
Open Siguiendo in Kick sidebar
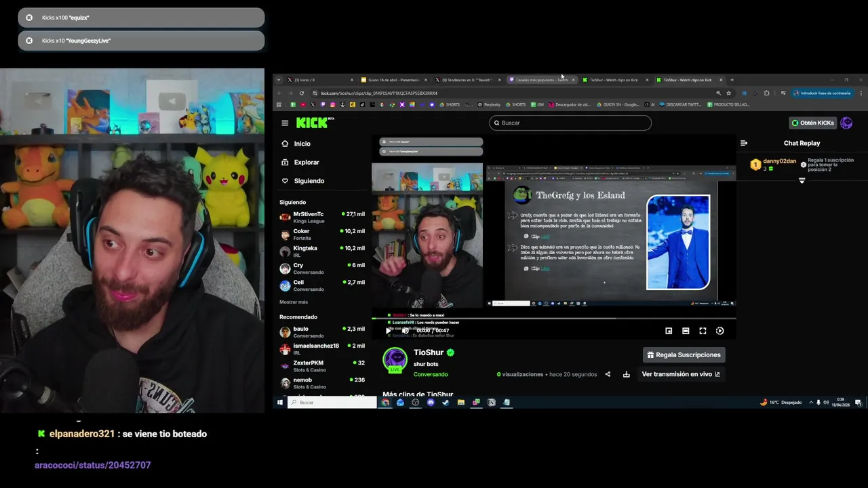302,181
